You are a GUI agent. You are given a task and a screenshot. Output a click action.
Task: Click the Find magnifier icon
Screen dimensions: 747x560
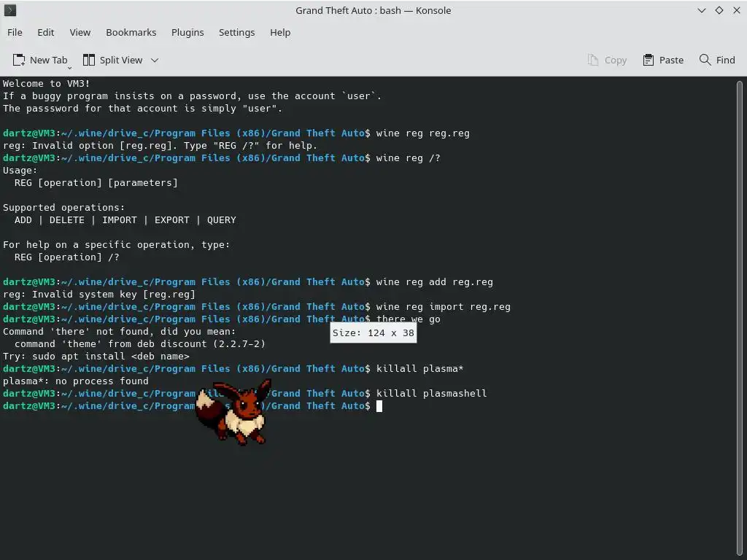(705, 60)
